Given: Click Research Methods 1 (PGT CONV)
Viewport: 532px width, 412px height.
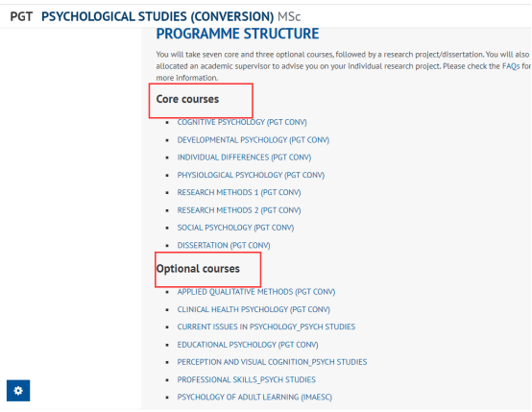Looking at the screenshot, I should click(x=239, y=192).
